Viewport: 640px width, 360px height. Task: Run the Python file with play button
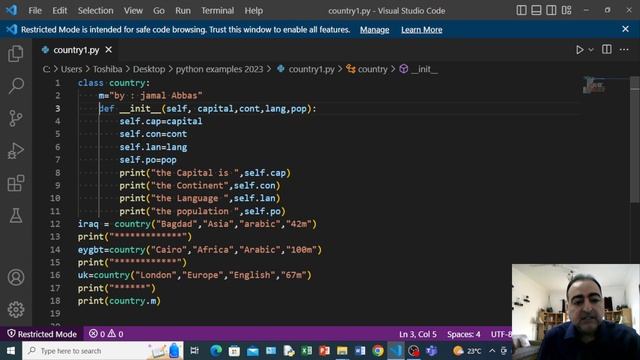click(579, 50)
